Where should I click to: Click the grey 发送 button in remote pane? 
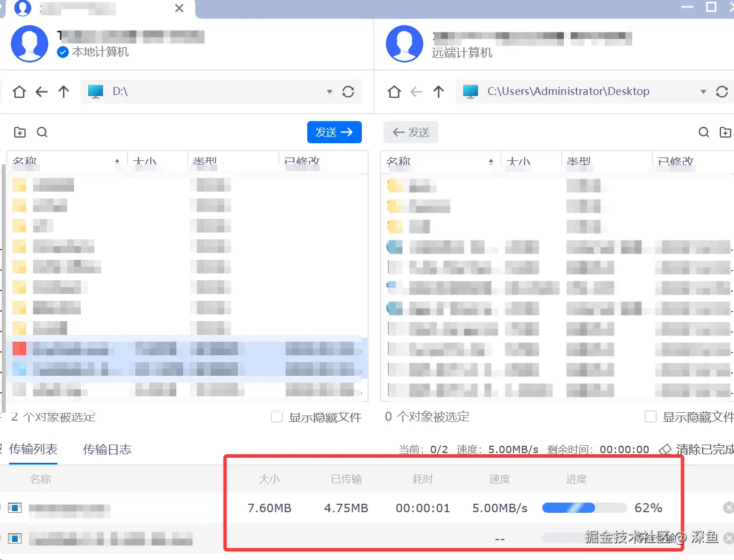[411, 132]
